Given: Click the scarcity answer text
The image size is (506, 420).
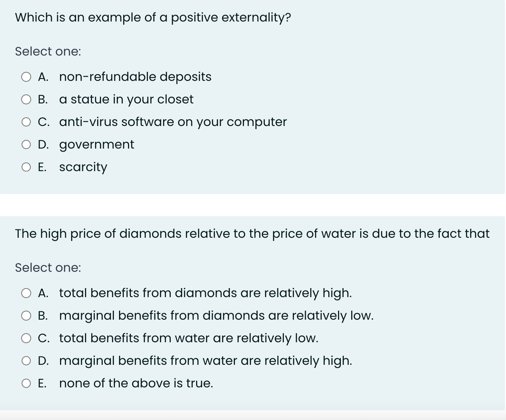Looking at the screenshot, I should [83, 167].
